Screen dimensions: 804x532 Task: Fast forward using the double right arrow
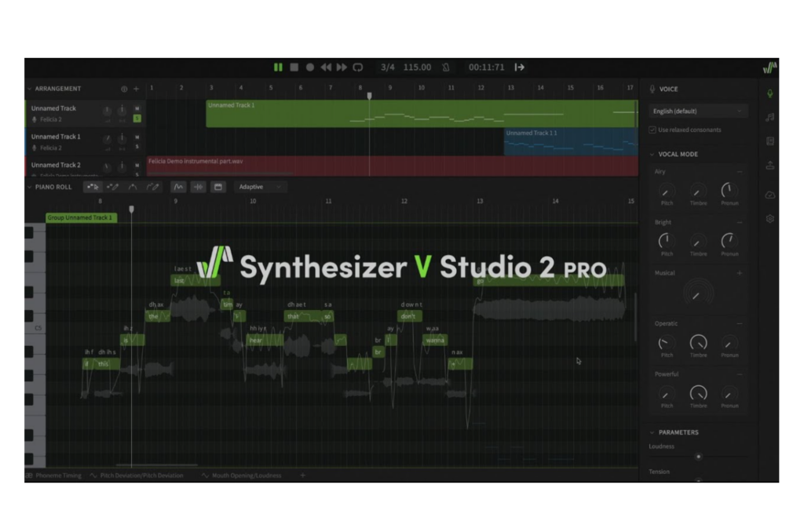[x=342, y=67]
